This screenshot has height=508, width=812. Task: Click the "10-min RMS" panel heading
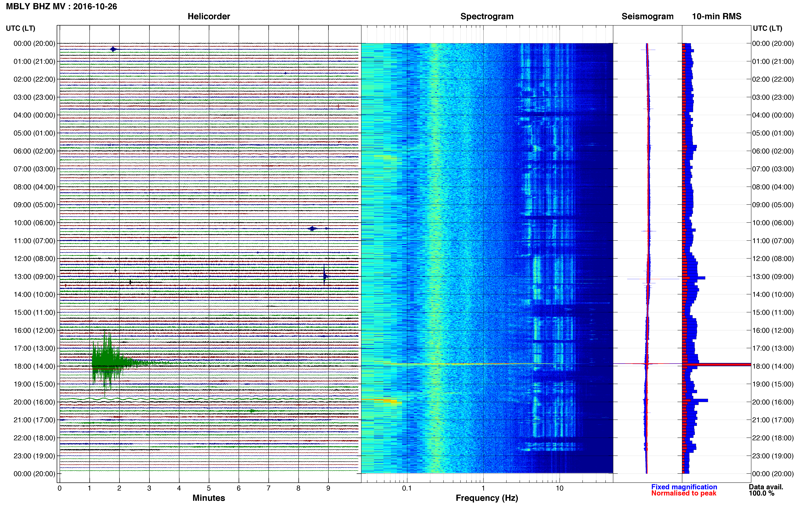point(716,16)
